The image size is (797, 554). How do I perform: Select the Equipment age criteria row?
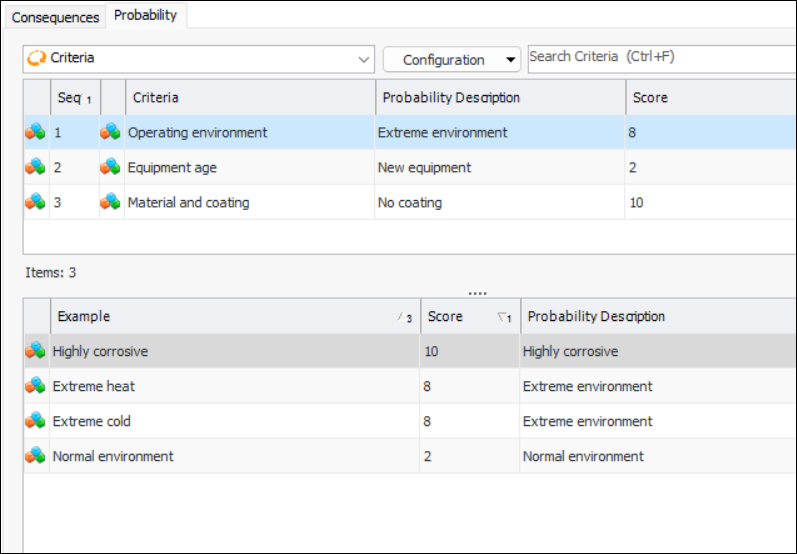(172, 167)
